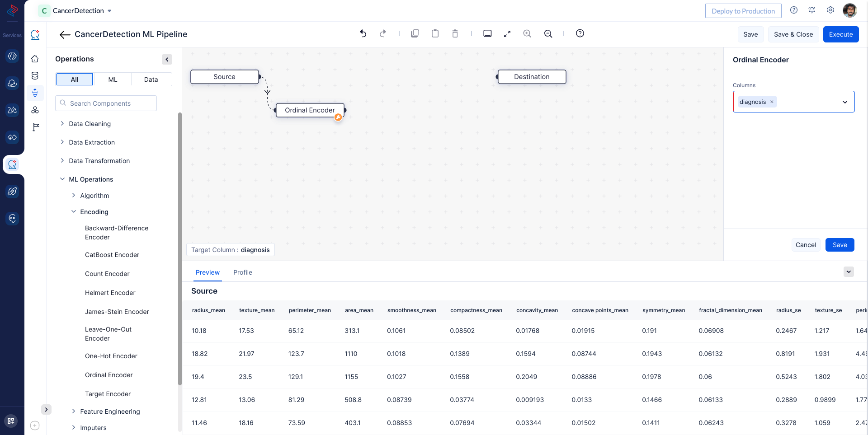Click the redo arrow in the toolbar

click(x=383, y=33)
